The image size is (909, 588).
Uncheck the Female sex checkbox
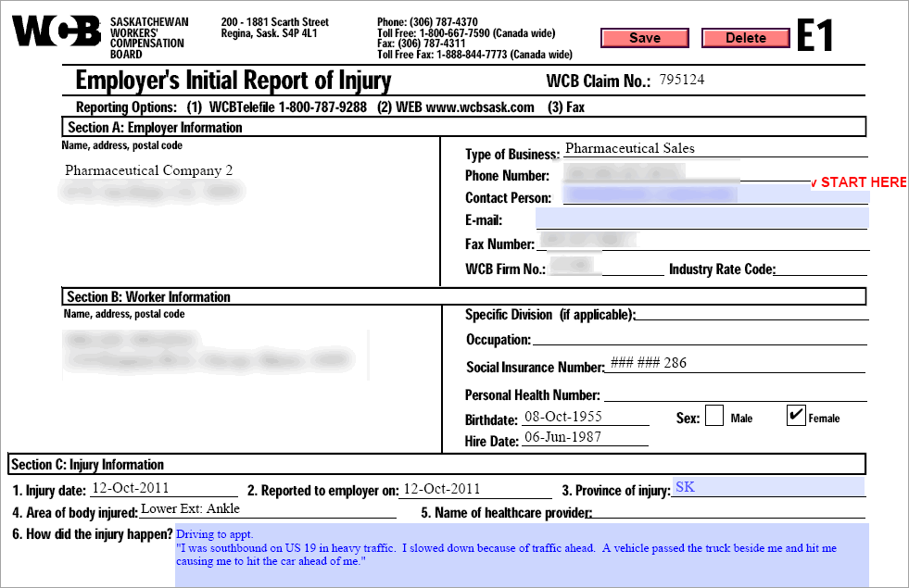click(796, 416)
